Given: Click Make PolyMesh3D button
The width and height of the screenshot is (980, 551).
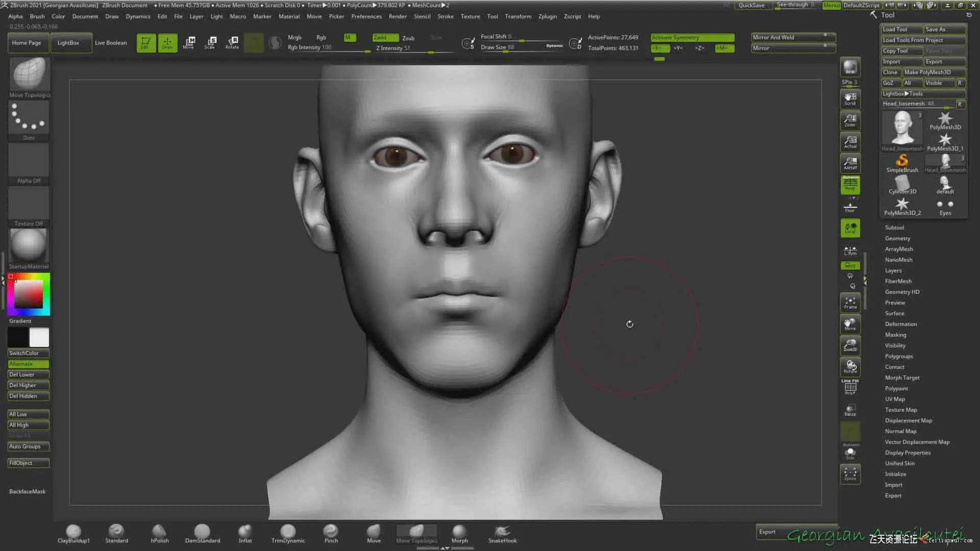Looking at the screenshot, I should 934,72.
